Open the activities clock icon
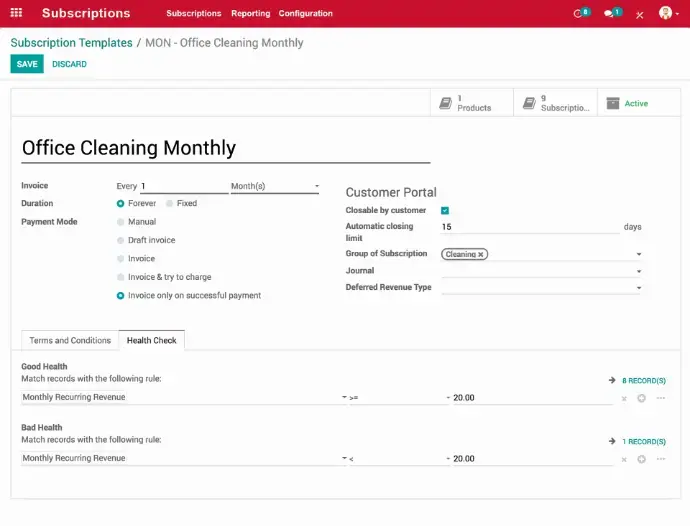 click(579, 14)
